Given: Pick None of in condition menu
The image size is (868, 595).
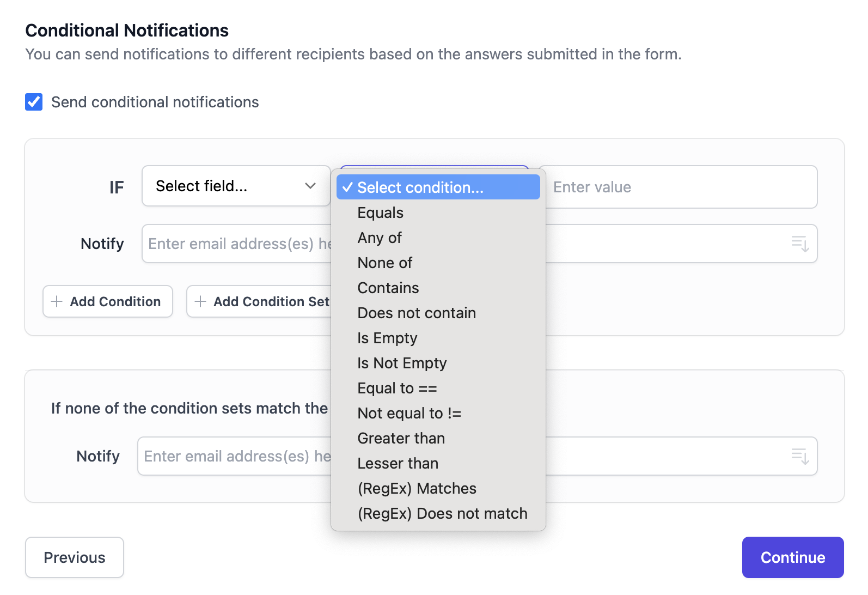Looking at the screenshot, I should click(385, 263).
